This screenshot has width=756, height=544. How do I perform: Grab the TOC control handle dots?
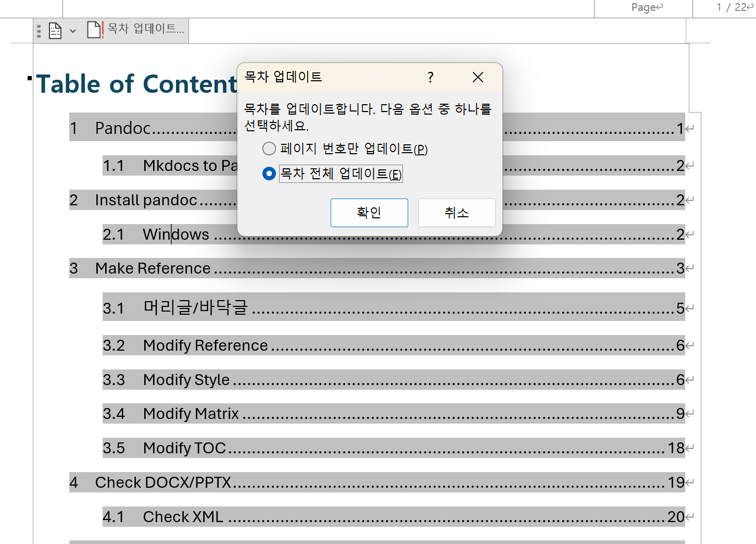pyautogui.click(x=39, y=31)
